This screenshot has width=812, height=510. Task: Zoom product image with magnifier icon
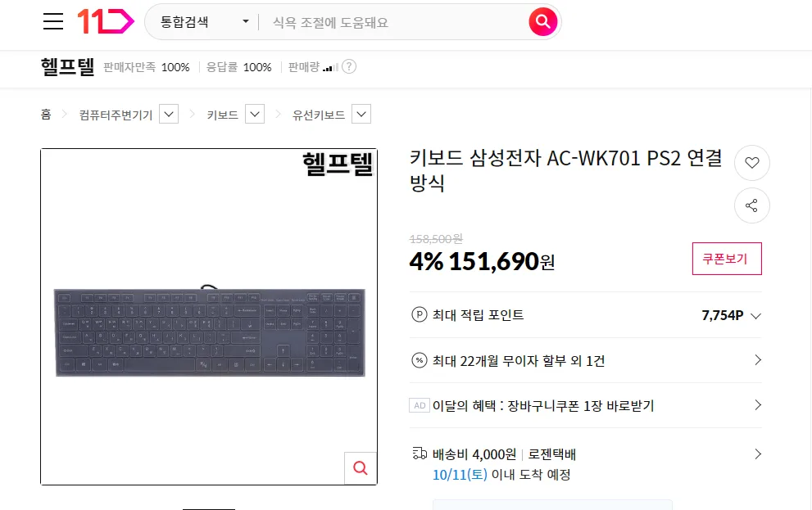[361, 468]
